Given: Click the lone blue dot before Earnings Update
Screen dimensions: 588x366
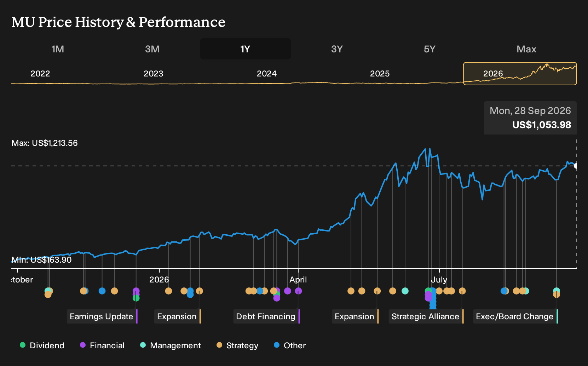Looking at the screenshot, I should (102, 291).
